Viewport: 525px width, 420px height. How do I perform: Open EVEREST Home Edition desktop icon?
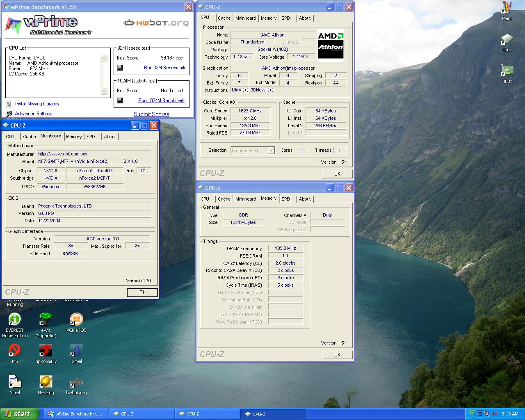(15, 325)
